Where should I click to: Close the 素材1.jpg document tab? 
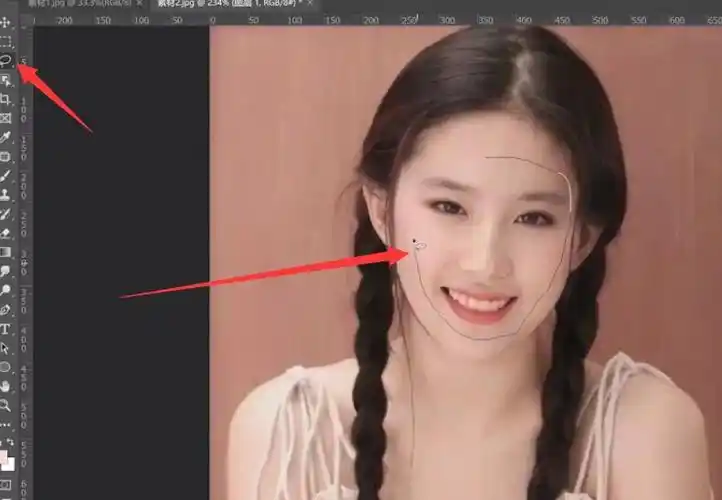click(140, 4)
